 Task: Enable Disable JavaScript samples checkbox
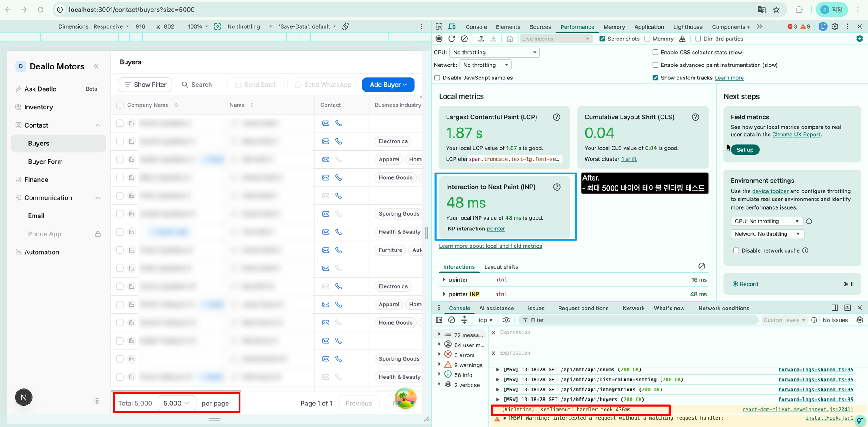[x=437, y=78]
